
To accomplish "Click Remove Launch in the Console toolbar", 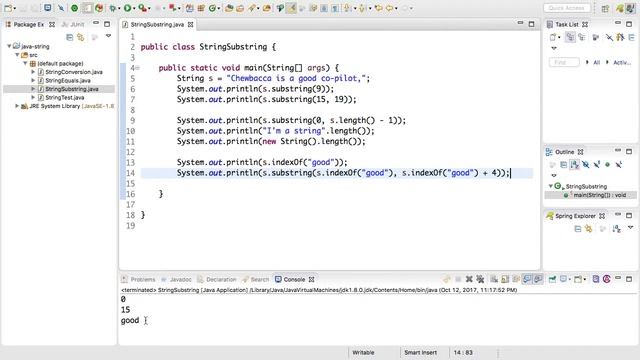I will pyautogui.click(x=469, y=279).
